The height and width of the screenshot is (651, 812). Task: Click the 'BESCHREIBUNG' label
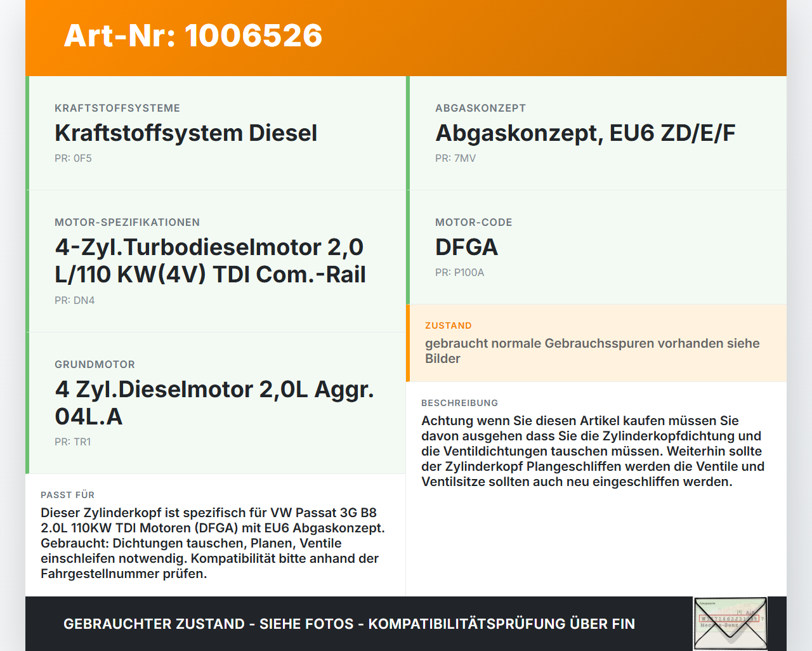tap(459, 403)
